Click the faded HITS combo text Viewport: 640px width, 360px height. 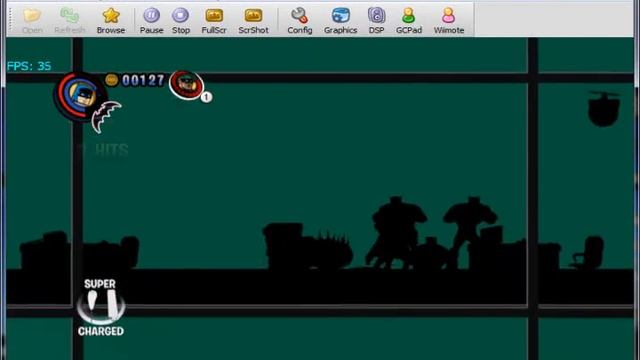click(112, 150)
